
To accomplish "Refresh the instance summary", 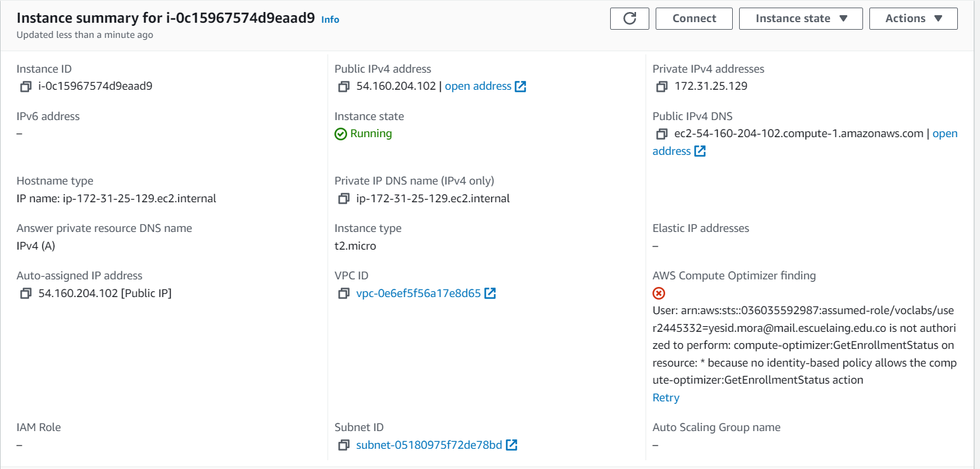I will click(629, 18).
